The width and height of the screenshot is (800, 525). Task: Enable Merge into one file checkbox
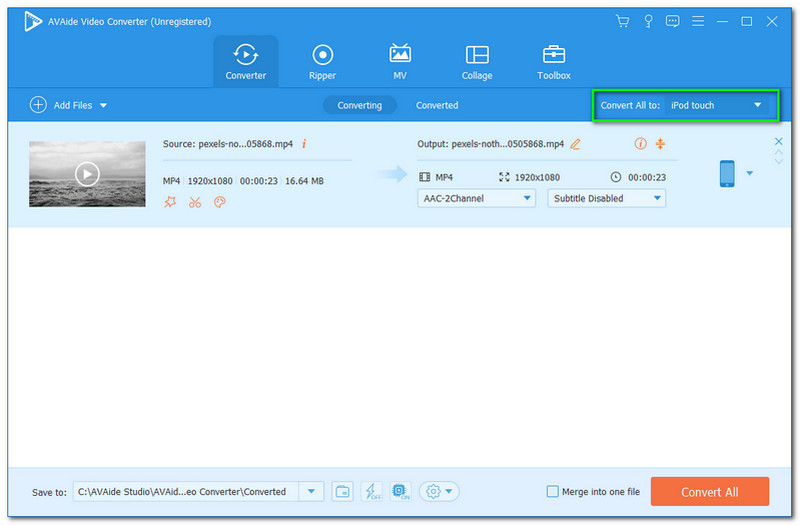553,491
